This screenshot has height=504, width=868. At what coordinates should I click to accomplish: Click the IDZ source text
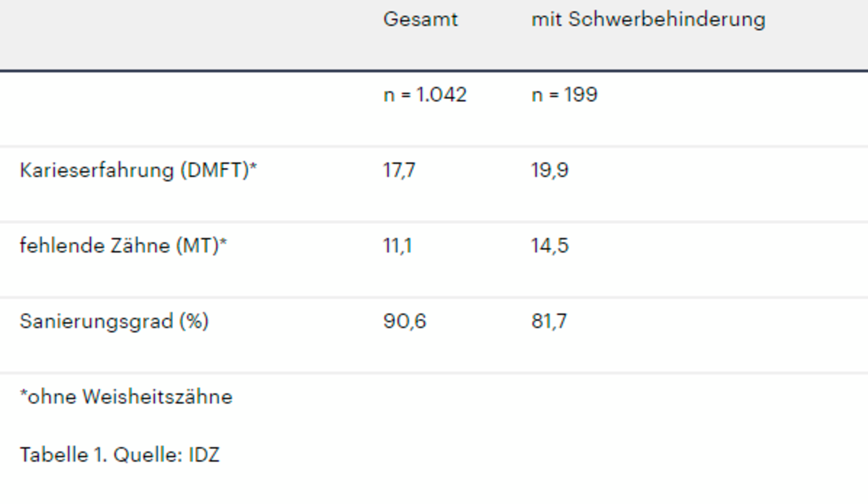coord(204,455)
